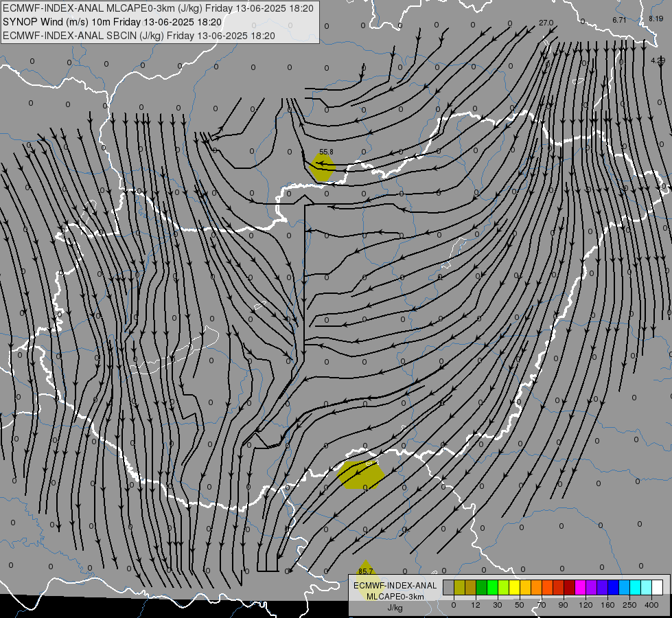Select the 85.7 value label near the legend

[x=366, y=571]
